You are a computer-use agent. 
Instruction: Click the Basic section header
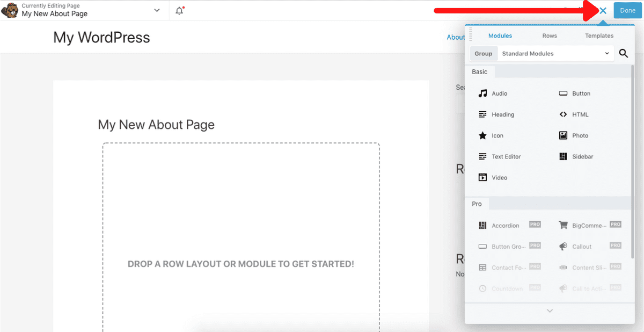[480, 71]
